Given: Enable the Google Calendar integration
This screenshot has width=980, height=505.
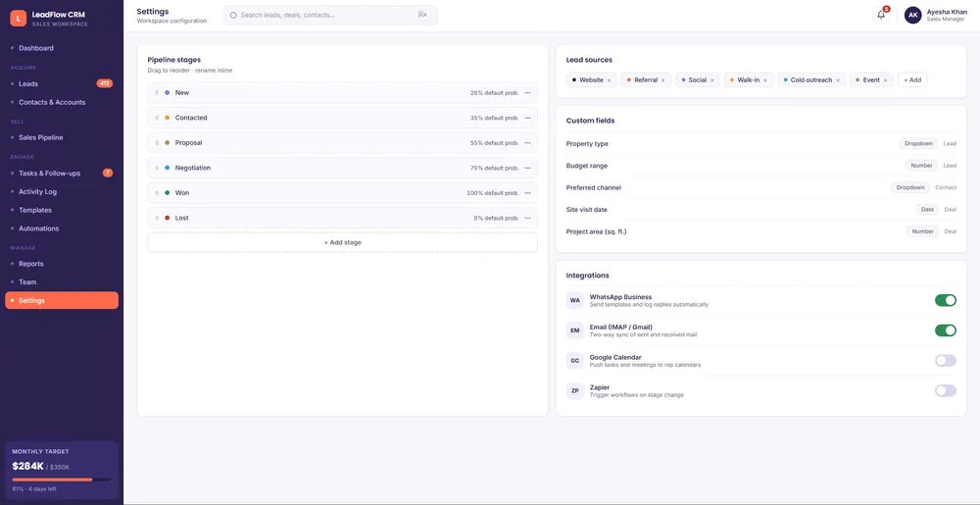Looking at the screenshot, I should coord(945,361).
